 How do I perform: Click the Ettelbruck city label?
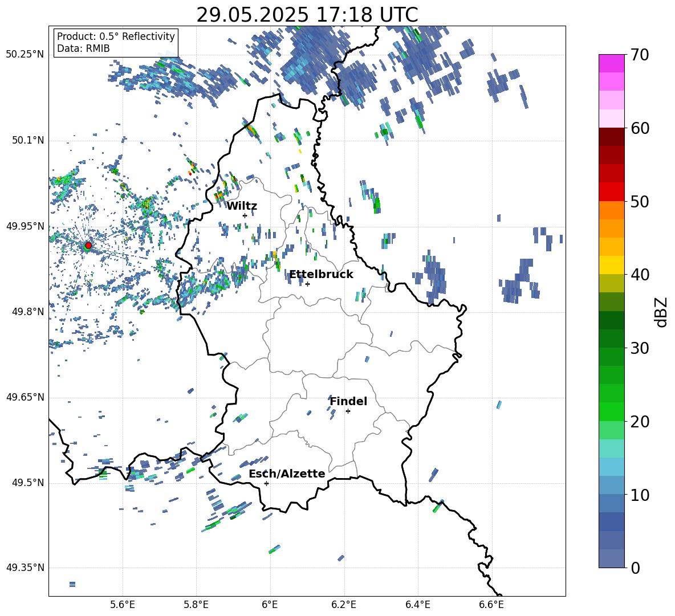tap(321, 275)
